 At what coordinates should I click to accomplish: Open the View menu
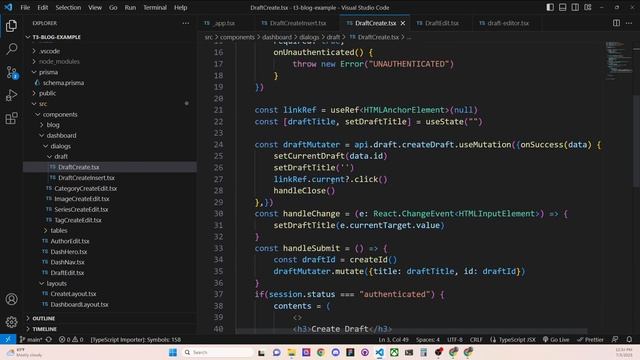pos(95,7)
